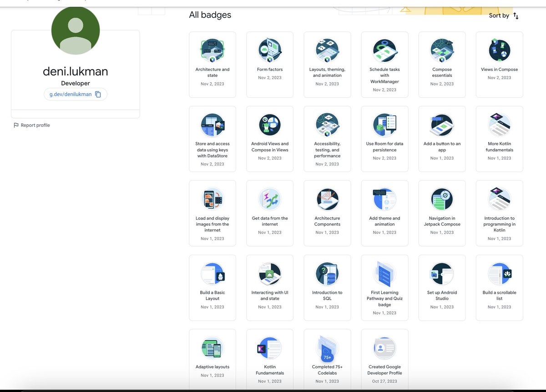Click the Store and access data DataStore badge icon
This screenshot has height=392, width=546.
(212, 125)
